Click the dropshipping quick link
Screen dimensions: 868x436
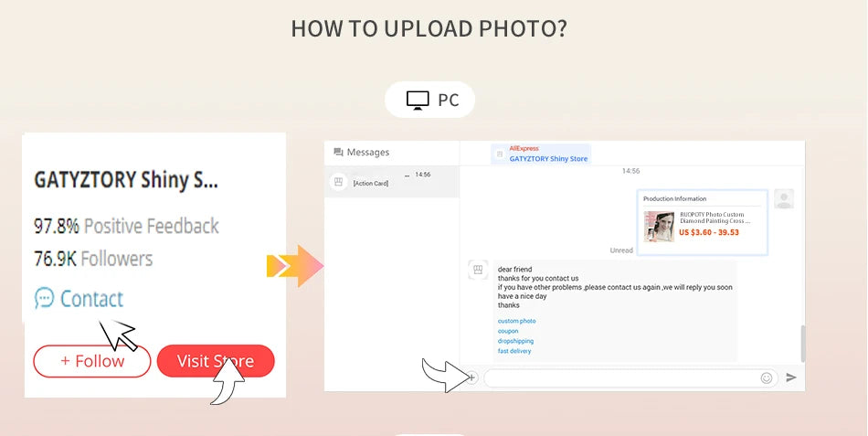(x=515, y=341)
